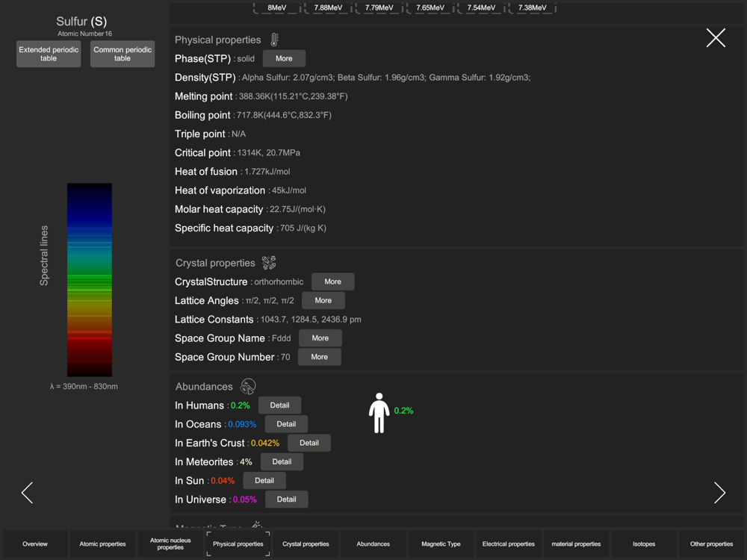Show Detail for In Universe abundance

(x=286, y=500)
